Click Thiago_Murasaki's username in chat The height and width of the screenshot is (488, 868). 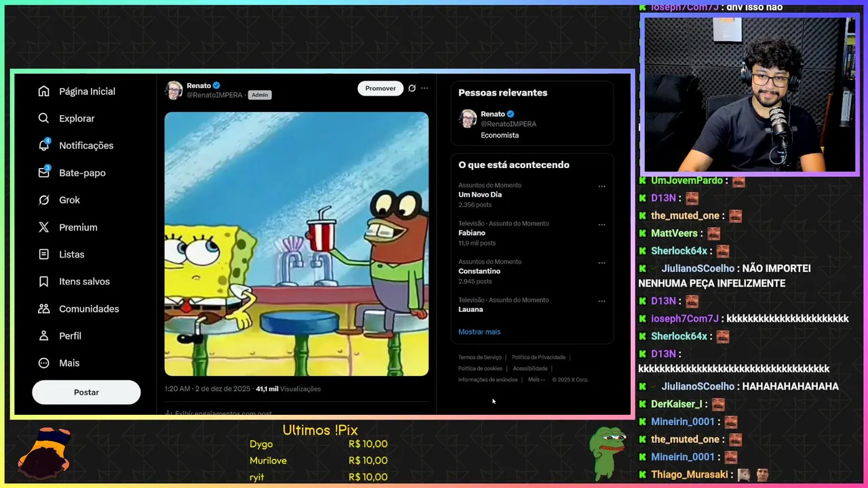(x=690, y=474)
